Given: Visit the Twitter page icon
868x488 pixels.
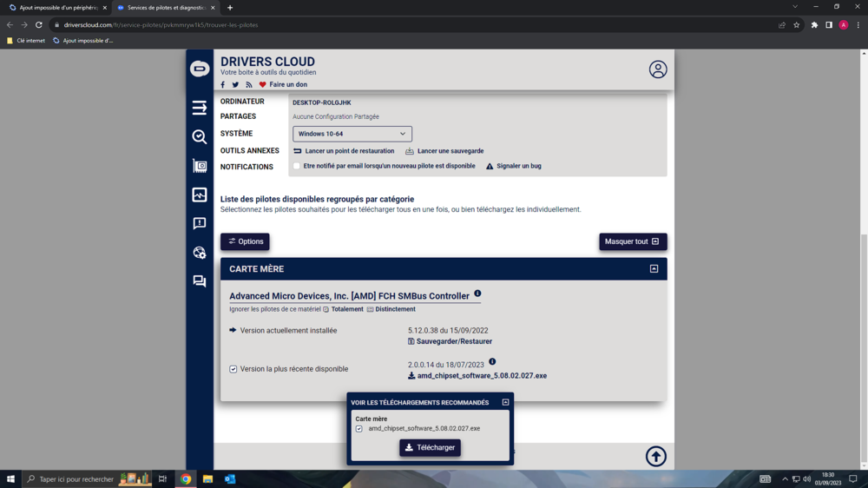Looking at the screenshot, I should pyautogui.click(x=235, y=85).
